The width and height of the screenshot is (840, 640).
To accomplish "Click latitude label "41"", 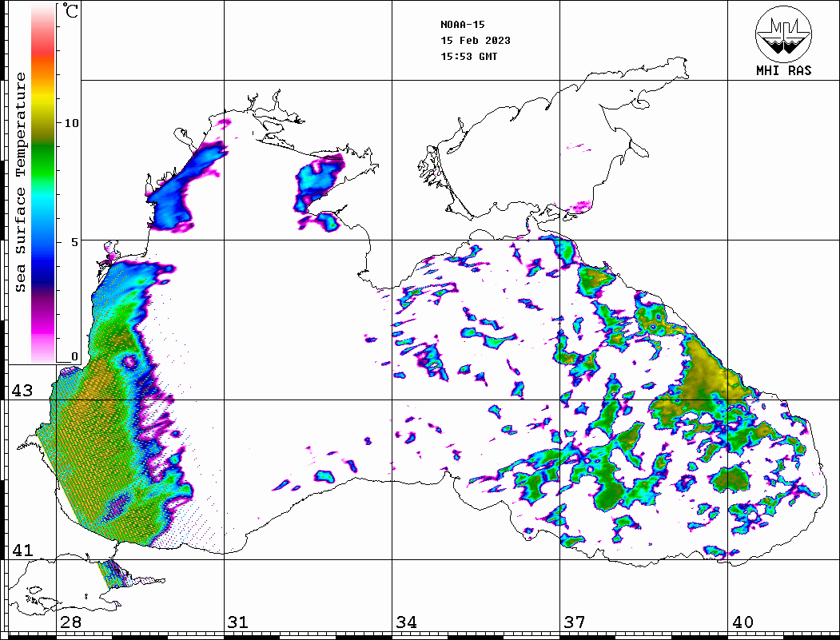I will pos(22,551).
